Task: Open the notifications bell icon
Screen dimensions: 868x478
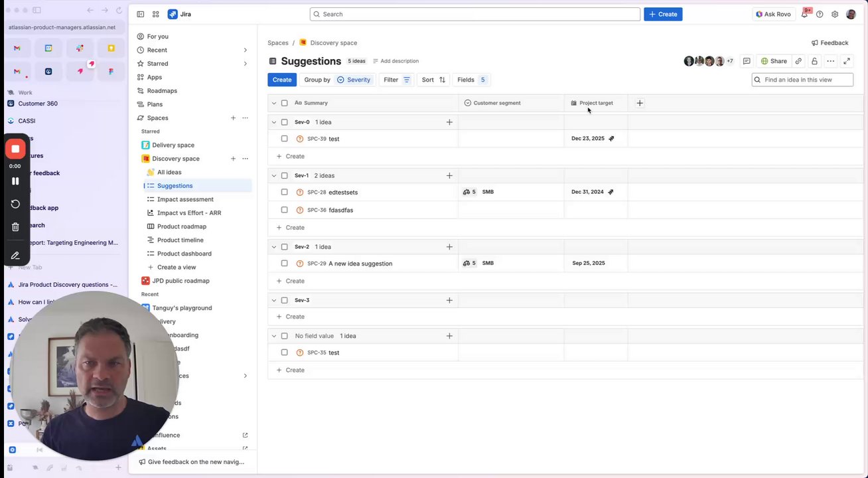Action: point(804,15)
